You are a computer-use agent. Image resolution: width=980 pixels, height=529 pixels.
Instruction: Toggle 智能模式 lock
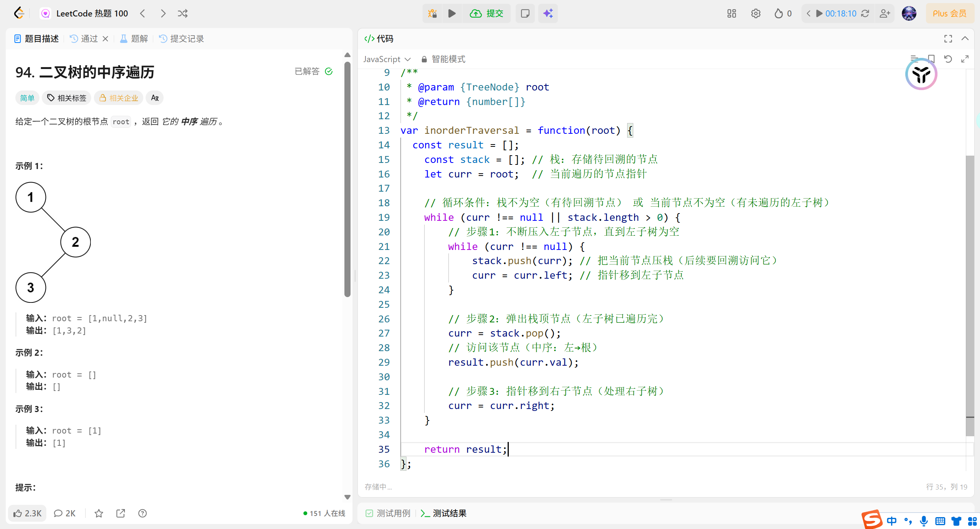(443, 59)
